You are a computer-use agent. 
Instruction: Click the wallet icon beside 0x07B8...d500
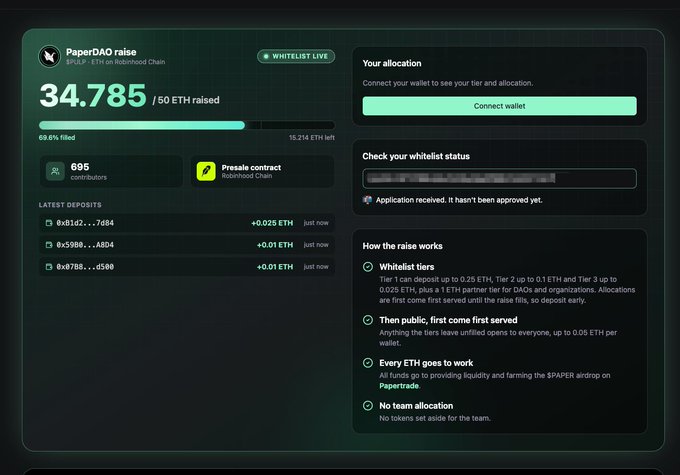(x=49, y=267)
